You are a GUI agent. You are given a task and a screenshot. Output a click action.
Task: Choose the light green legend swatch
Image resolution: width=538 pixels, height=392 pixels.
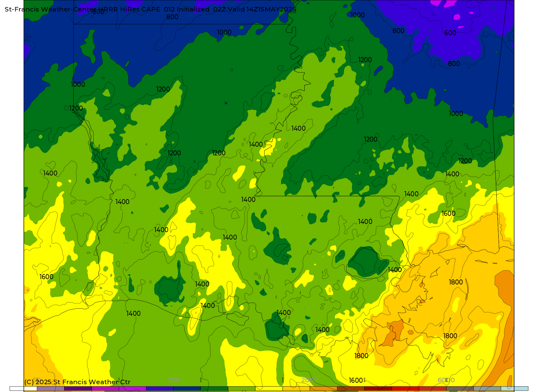pos(242,389)
